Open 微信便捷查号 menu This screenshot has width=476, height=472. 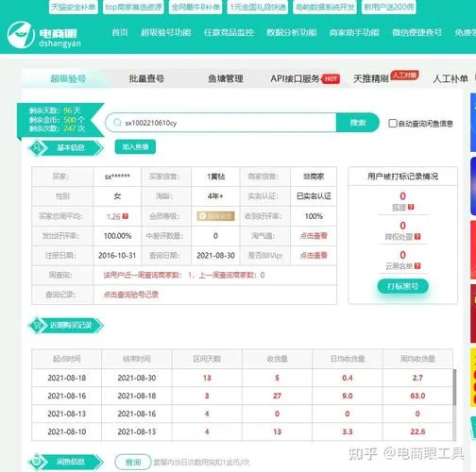(x=416, y=32)
